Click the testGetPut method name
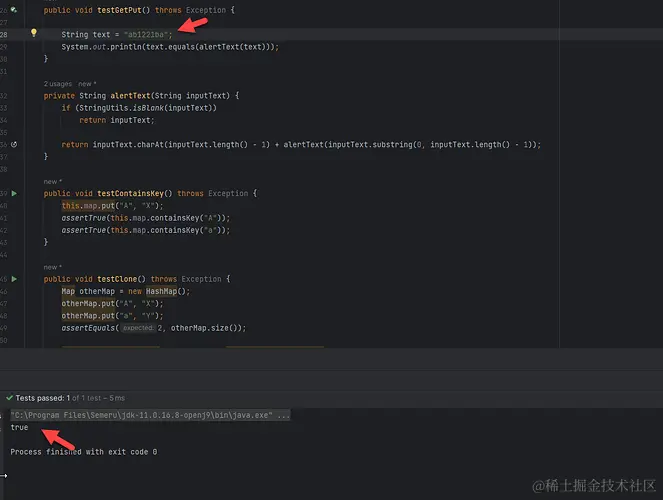 tap(119, 10)
